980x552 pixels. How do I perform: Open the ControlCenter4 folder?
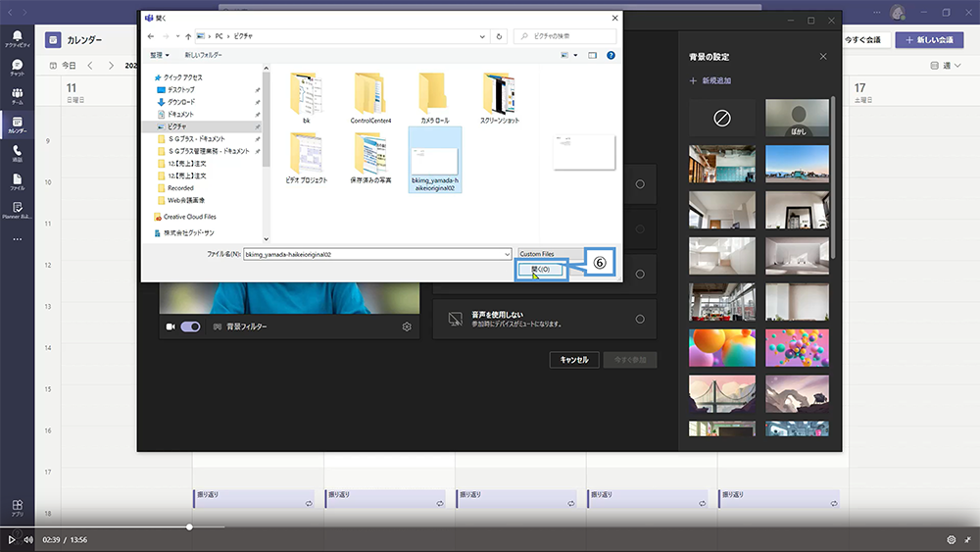tap(370, 98)
